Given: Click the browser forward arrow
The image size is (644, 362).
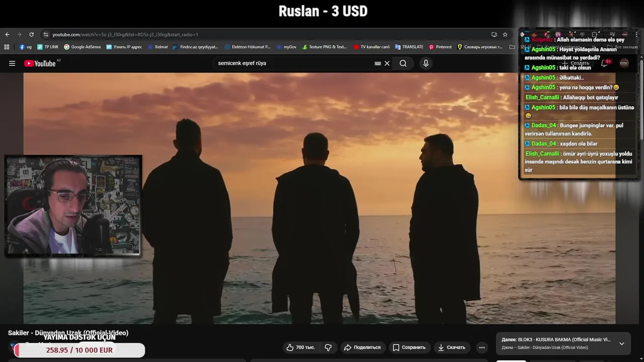Looking at the screenshot, I should coord(19,35).
